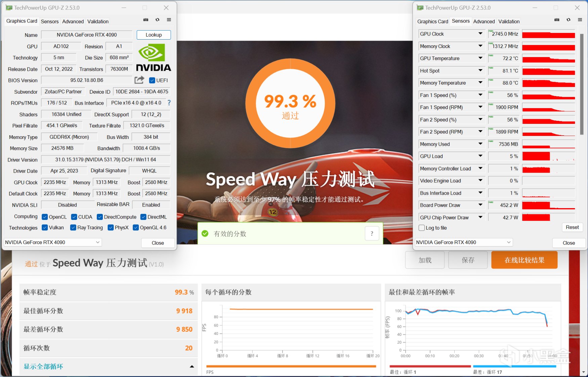Toggle the PhysX checkbox
The height and width of the screenshot is (377, 588).
point(111,228)
